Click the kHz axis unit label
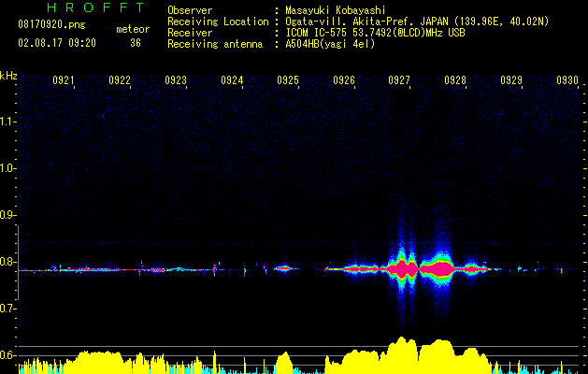 [x=8, y=76]
